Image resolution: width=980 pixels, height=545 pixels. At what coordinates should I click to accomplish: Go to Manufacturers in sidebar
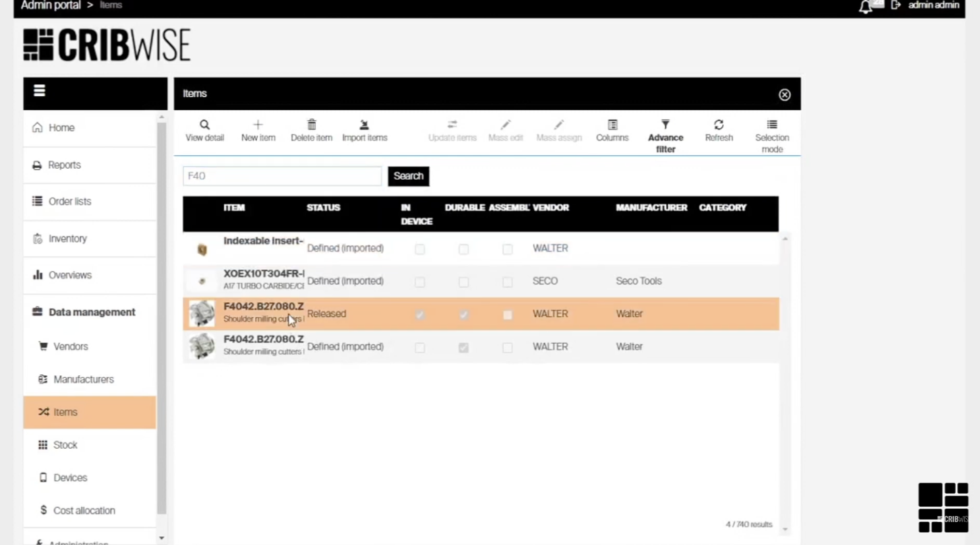coord(83,379)
